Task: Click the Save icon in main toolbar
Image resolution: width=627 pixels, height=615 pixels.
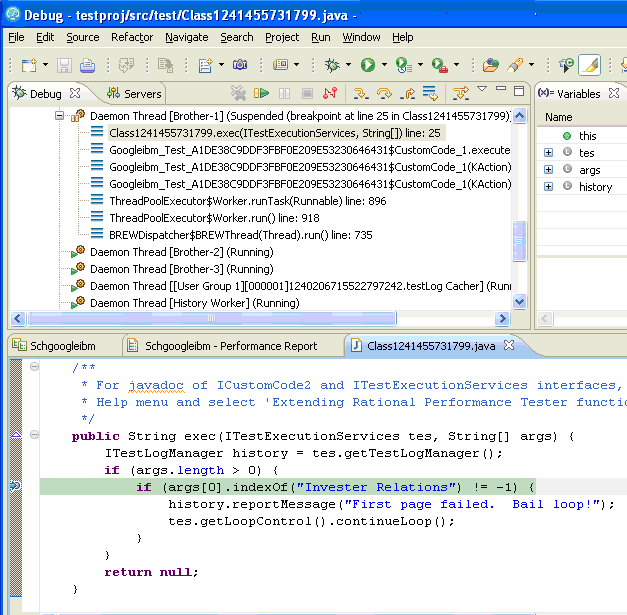Action: pos(64,65)
